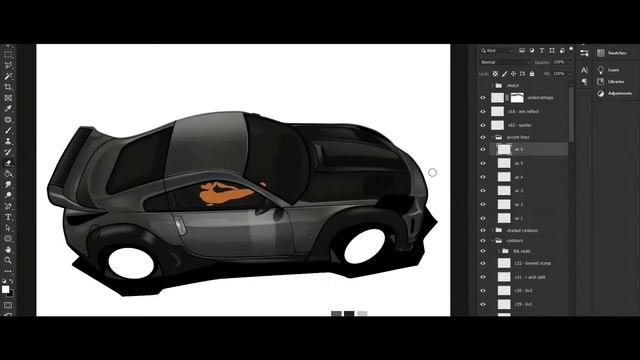Viewport: 640px width, 360px height.
Task: Expand the seats subgroup
Action: [499, 251]
